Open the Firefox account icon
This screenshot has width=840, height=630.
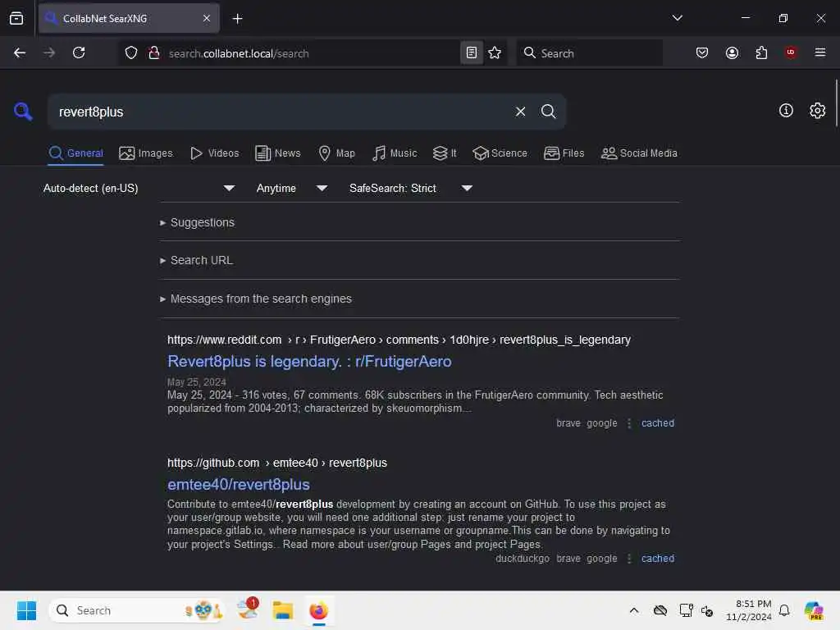point(732,52)
